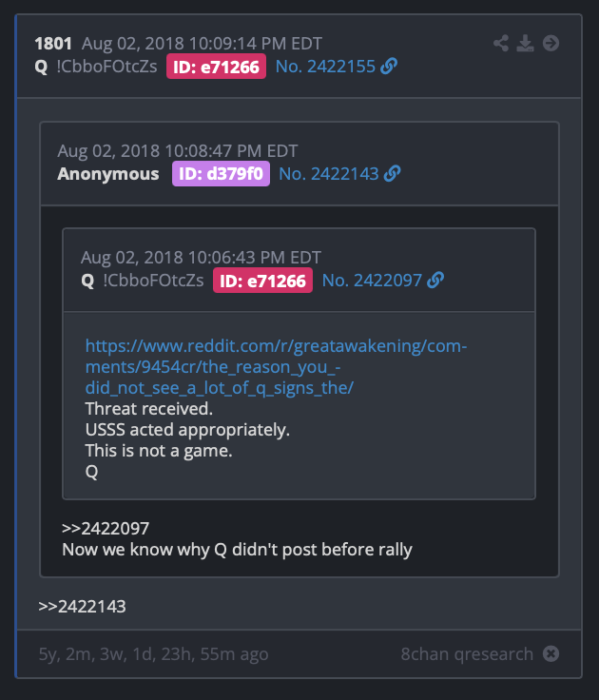Click the purple ID: d379f0 badge
Viewport: 599px width, 700px height.
(x=221, y=174)
